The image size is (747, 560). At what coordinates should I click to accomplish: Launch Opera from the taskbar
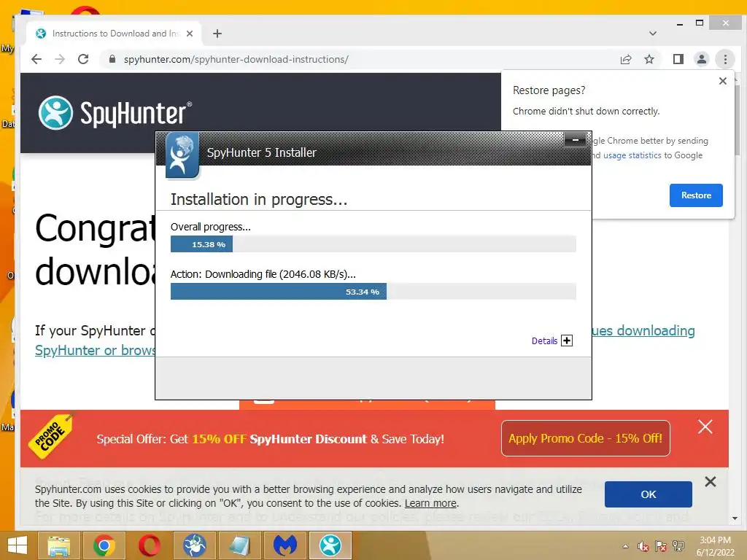tap(150, 545)
